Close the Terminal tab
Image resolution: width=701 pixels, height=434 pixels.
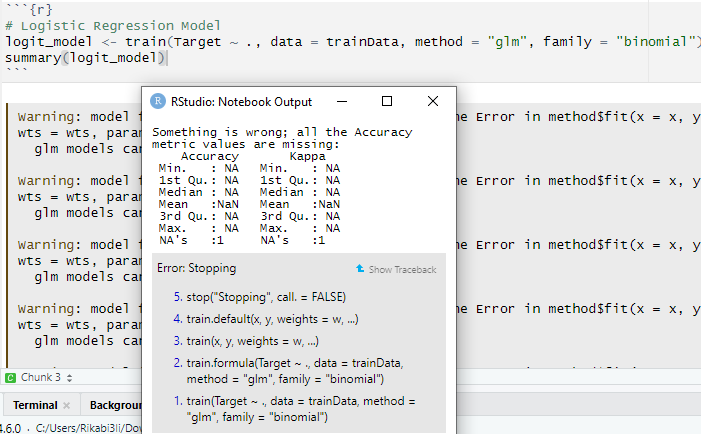click(67, 405)
